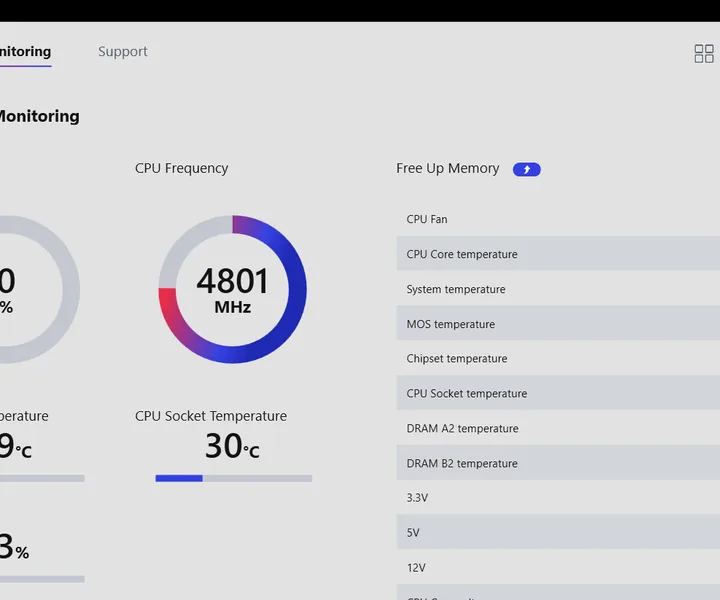Viewport: 720px width, 600px height.
Task: Click the Free Up Memory boost button
Action: pyautogui.click(x=526, y=169)
